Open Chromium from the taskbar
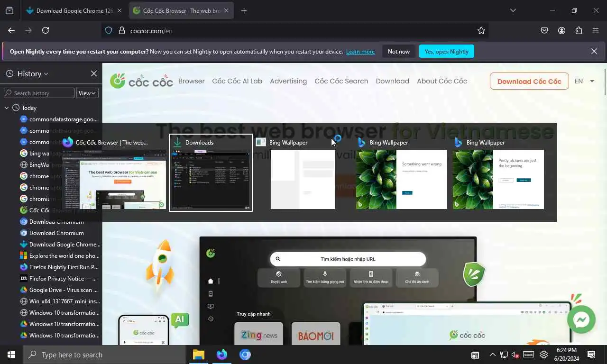607x364 pixels. point(245,355)
